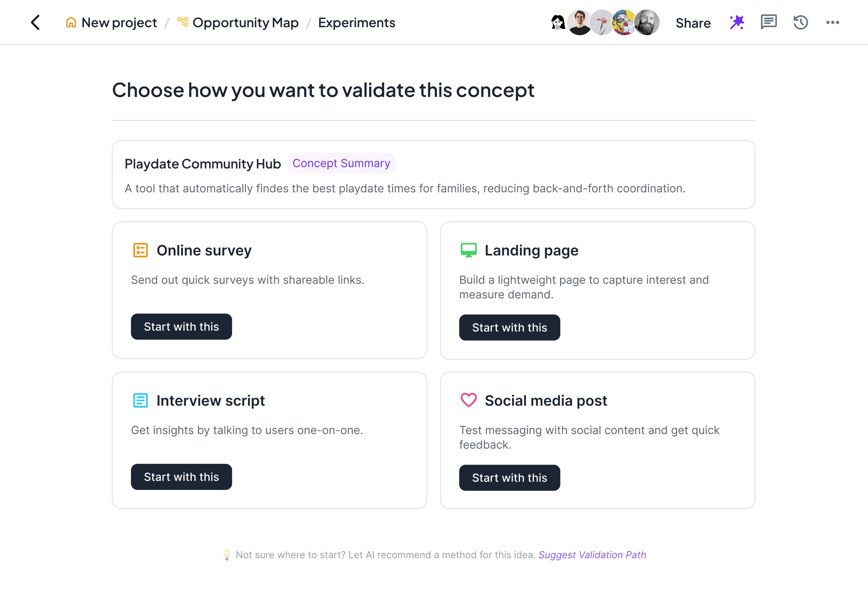Select the Experiments breadcrumb
Screen dimensions: 868x597
357,23
